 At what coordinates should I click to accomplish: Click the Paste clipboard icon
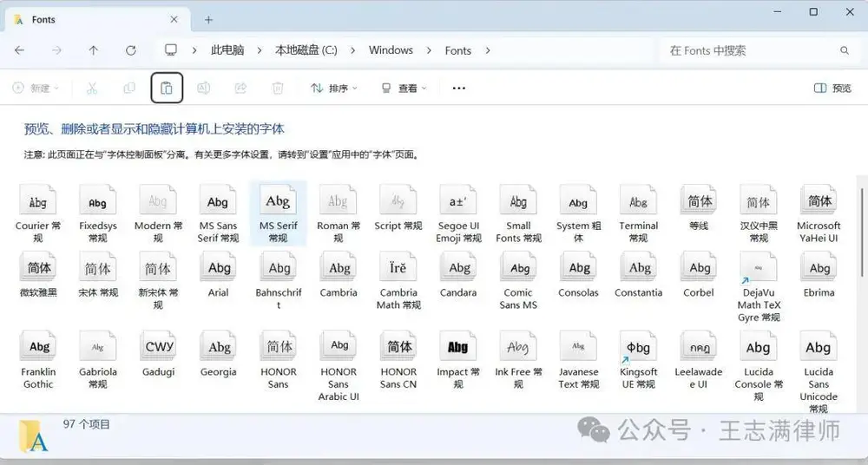[167, 88]
